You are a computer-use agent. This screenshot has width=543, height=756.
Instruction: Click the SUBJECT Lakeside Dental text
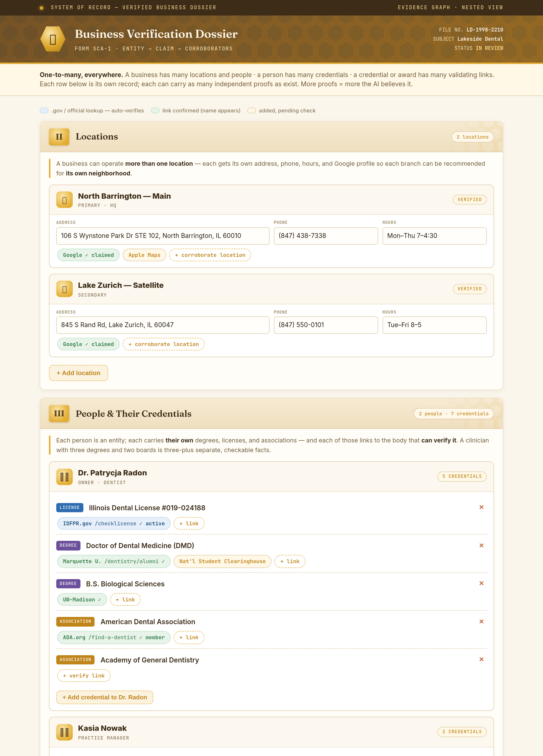(468, 39)
